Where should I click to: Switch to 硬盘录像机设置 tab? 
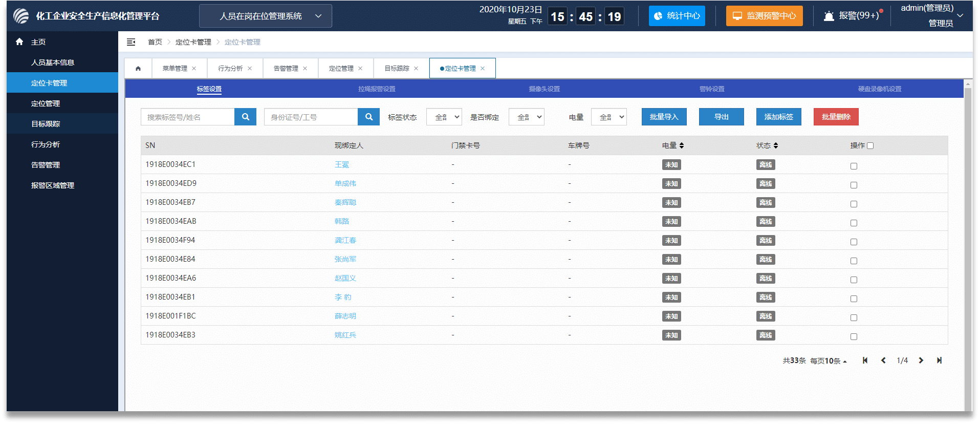[880, 89]
